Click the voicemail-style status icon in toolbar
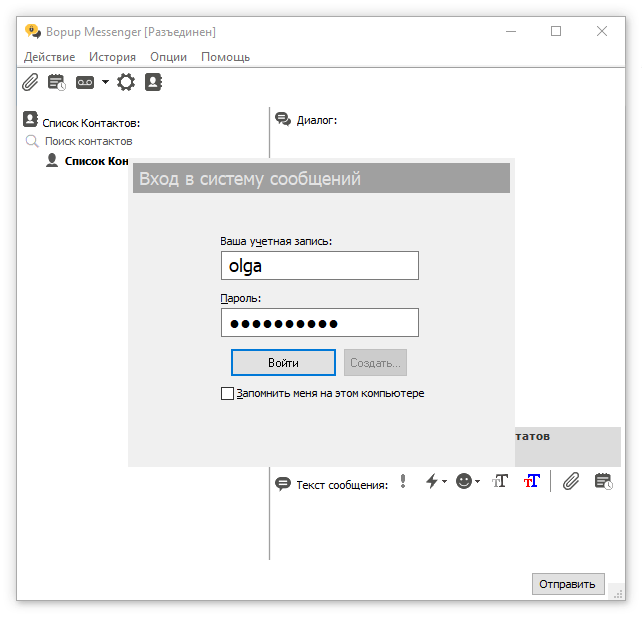Viewport: 642px width, 619px height. tap(85, 83)
